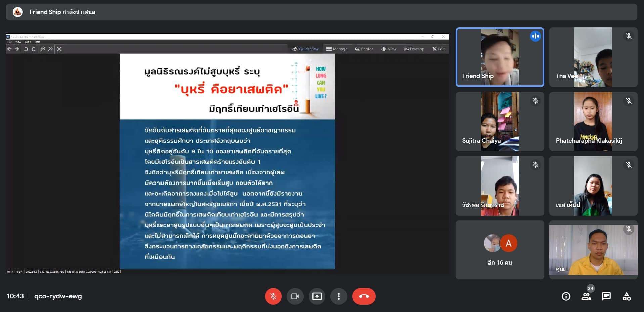Select the Friend Ship video tile
The height and width of the screenshot is (312, 644).
coord(500,57)
